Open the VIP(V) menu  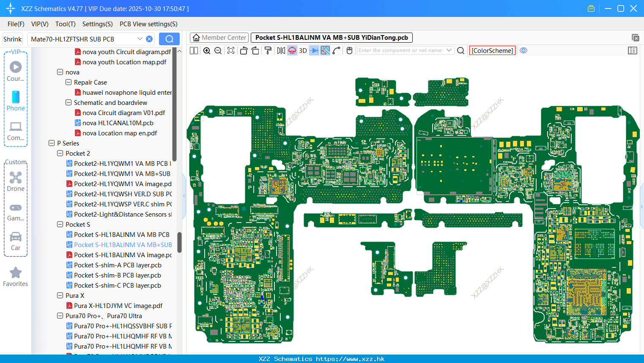point(40,24)
